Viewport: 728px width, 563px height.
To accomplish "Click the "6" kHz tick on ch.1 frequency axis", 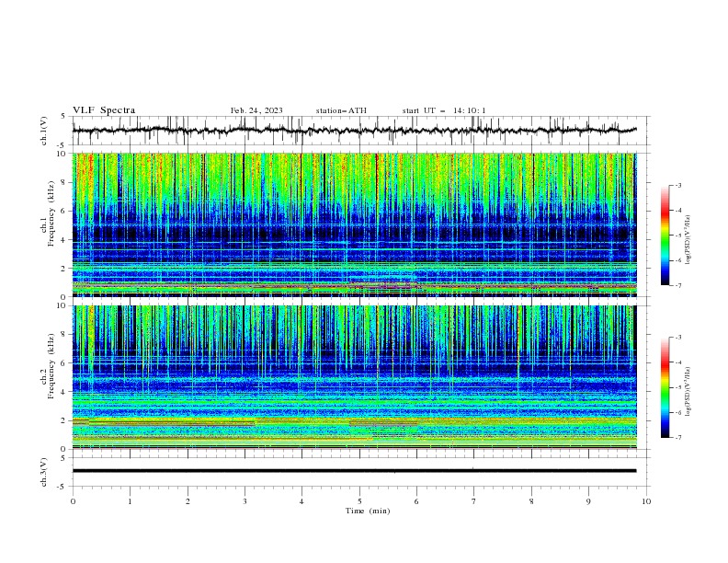I will (63, 211).
